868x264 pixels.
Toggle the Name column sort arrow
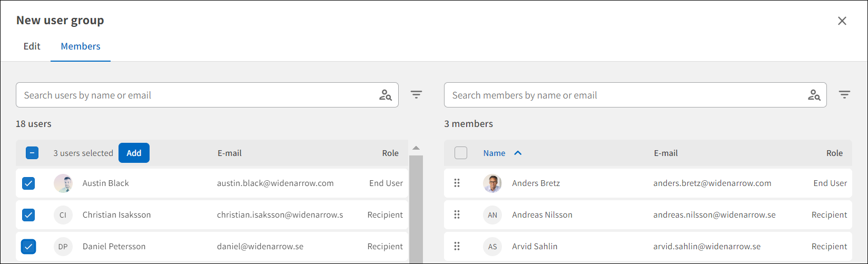coord(518,153)
